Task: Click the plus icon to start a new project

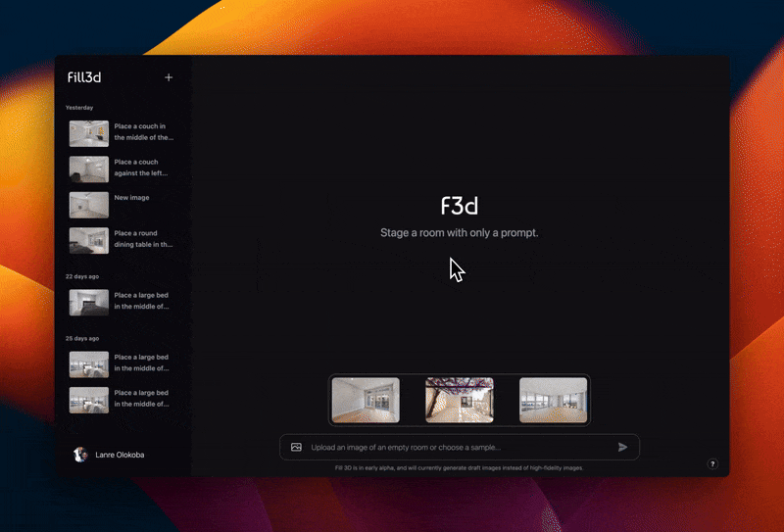Action: coord(169,77)
